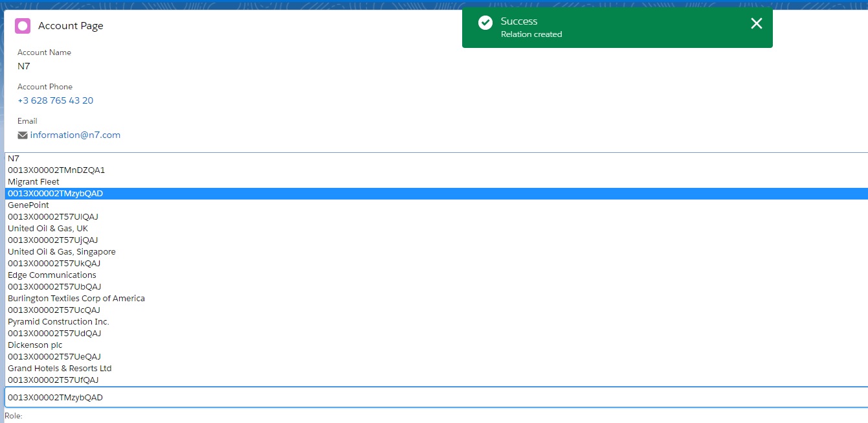Select GenePoint in the account list
The width and height of the screenshot is (868, 423).
tap(28, 205)
